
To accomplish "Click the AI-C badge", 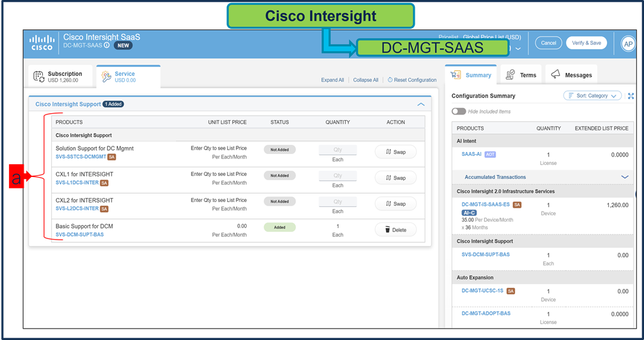I will [469, 213].
